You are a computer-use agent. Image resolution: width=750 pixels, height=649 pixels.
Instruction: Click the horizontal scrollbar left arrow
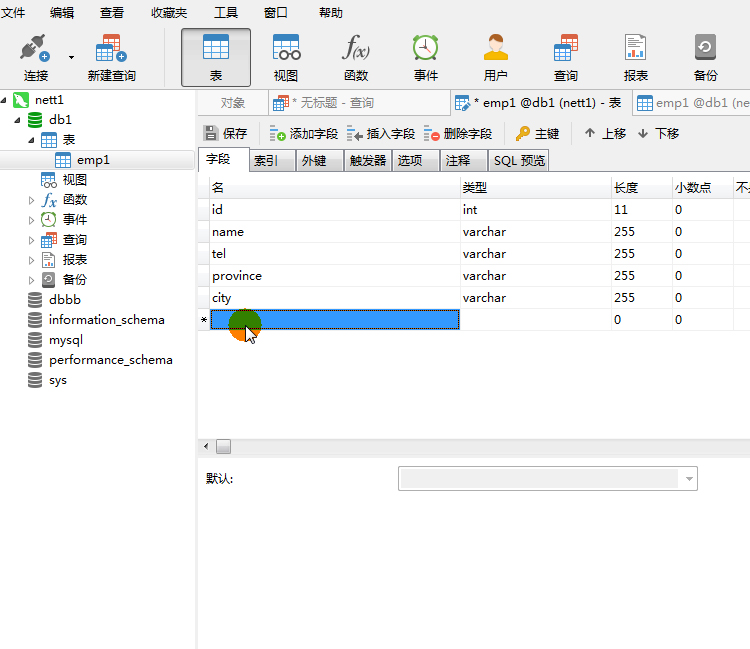pyautogui.click(x=207, y=446)
